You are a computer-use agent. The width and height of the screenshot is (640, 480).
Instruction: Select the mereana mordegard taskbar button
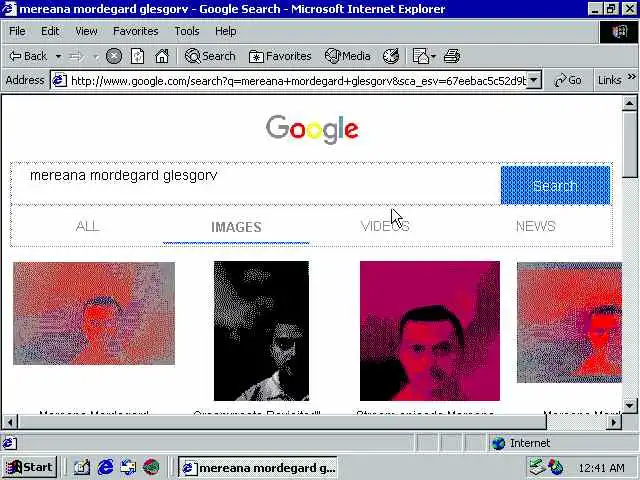tap(258, 468)
